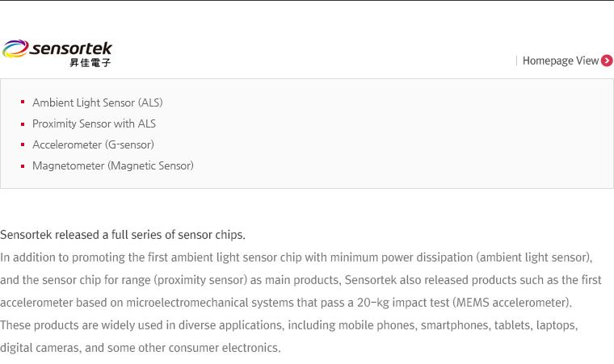The width and height of the screenshot is (614, 364).
Task: Click the red circular arrow beside Homepage View
Action: [607, 61]
